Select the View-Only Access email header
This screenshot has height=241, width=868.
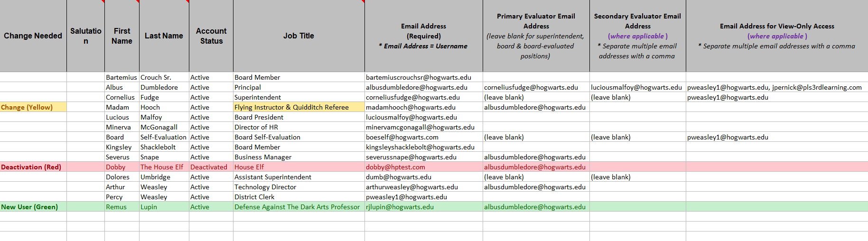point(776,36)
